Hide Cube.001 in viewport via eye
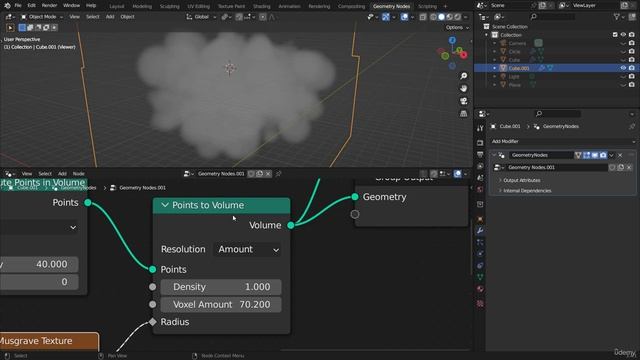This screenshot has height=360, width=640. click(623, 68)
